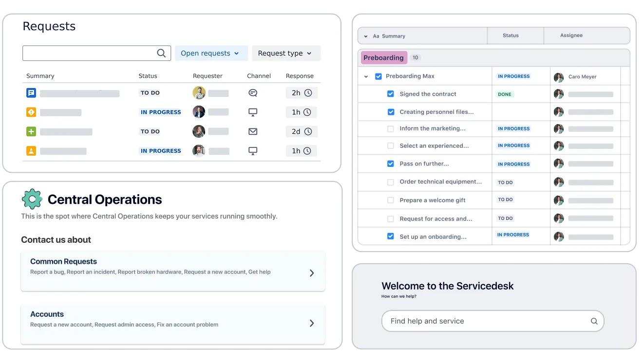
Task: Open the Request type dropdown
Action: [x=286, y=53]
